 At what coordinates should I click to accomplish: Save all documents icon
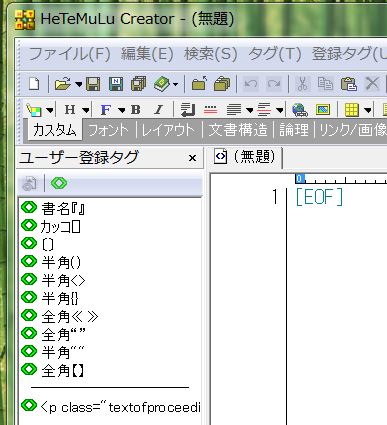pyautogui.click(x=139, y=84)
